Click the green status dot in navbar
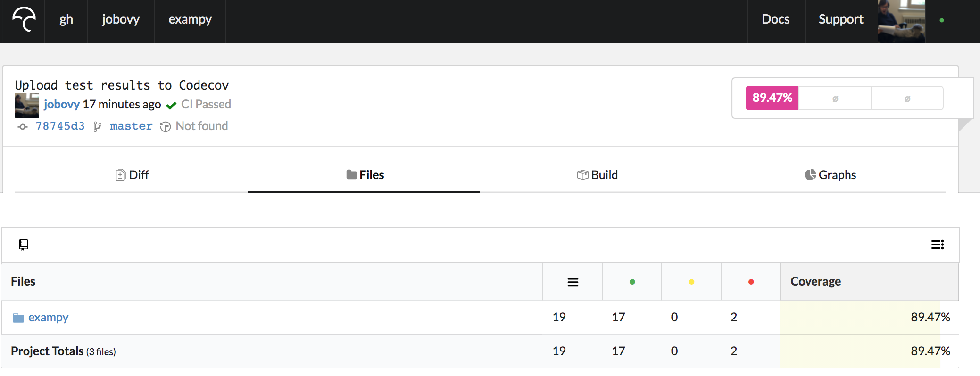 pyautogui.click(x=942, y=20)
